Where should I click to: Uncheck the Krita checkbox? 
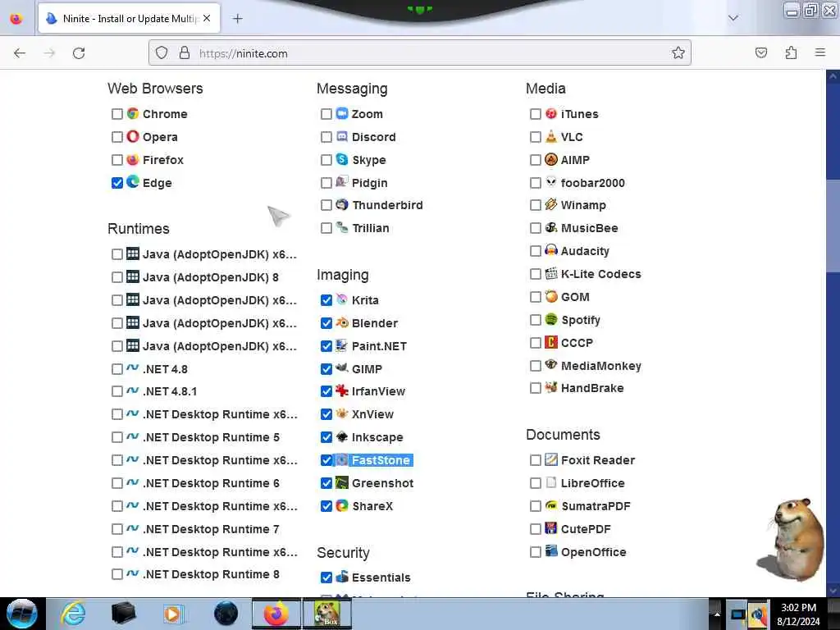click(x=326, y=300)
